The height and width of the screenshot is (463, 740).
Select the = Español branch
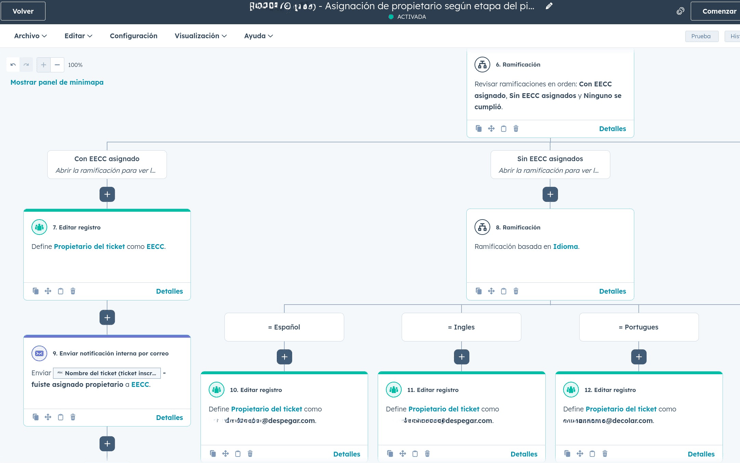tap(284, 327)
